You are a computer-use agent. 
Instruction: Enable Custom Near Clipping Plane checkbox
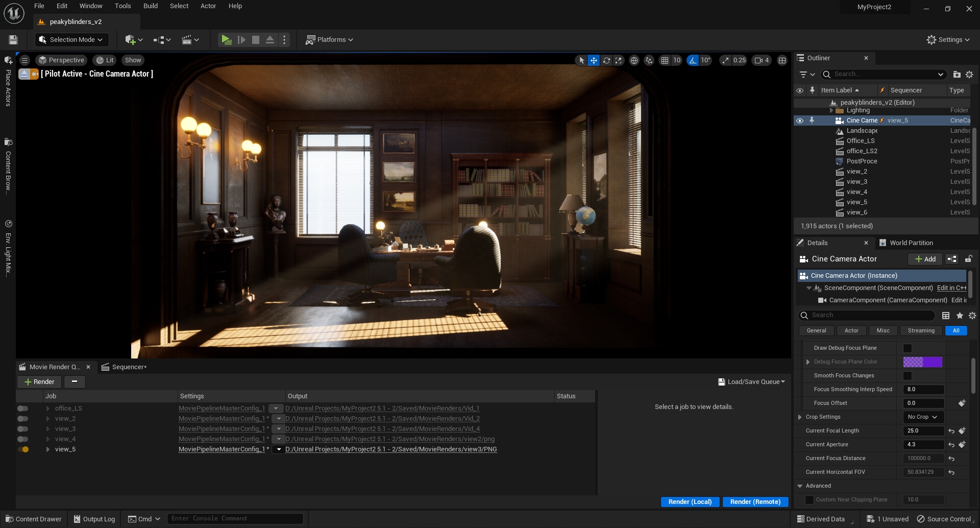tap(810, 500)
